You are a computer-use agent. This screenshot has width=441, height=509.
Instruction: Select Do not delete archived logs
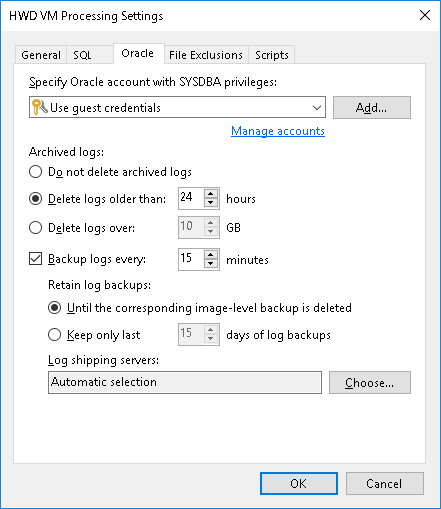(x=35, y=172)
